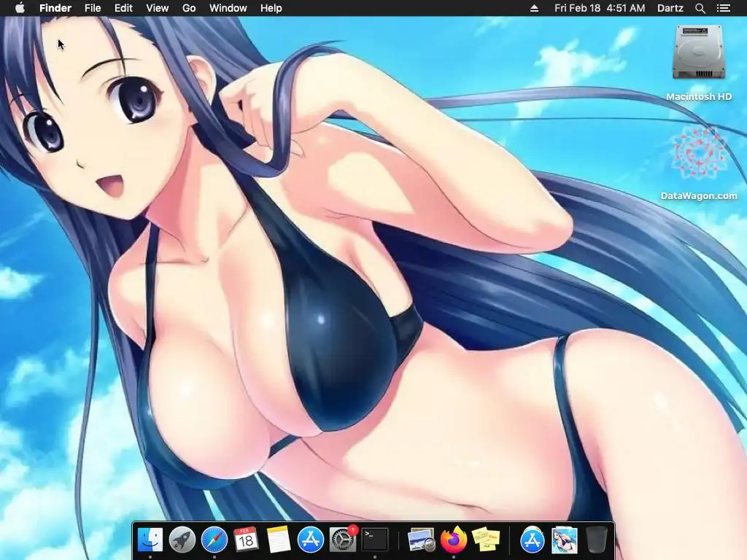Open the Apple menu
The height and width of the screenshot is (560, 747).
20,8
